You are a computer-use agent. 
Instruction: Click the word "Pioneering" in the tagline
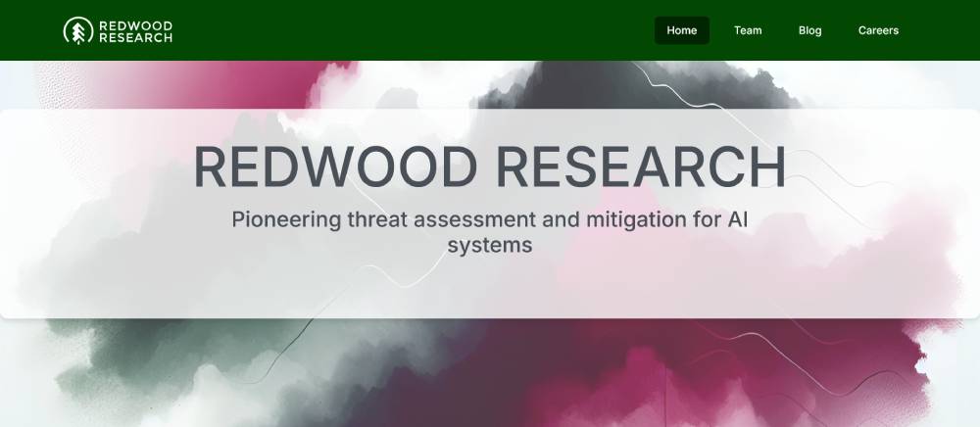(285, 219)
